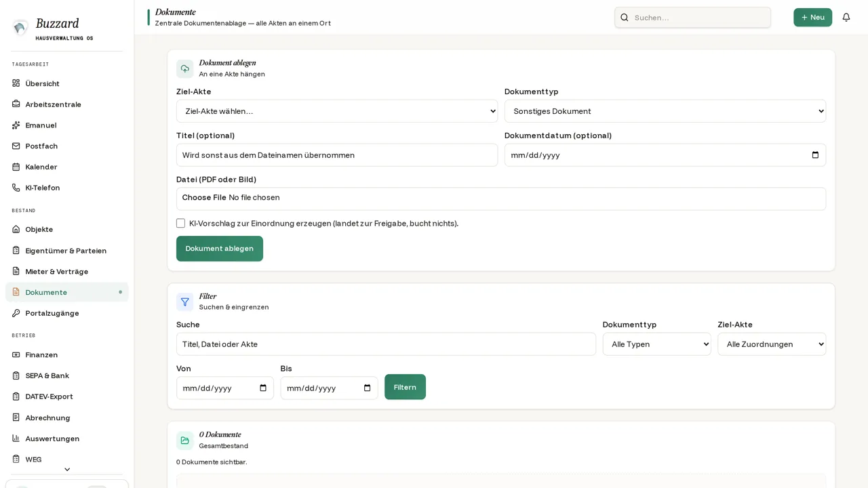Open notifications bell icon

point(846,18)
